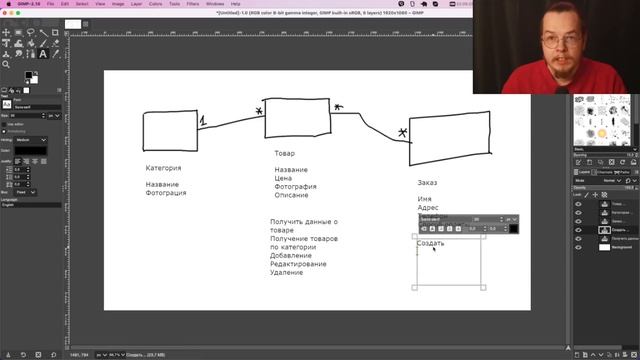Toggle the Antialiasing checkbox

[x=4, y=131]
